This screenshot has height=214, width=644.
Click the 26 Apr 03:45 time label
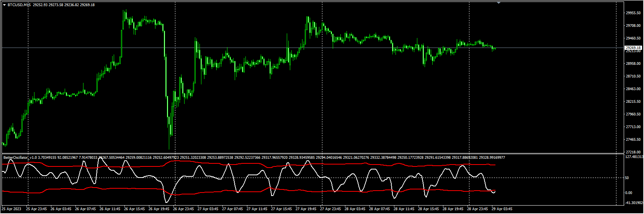point(61,209)
